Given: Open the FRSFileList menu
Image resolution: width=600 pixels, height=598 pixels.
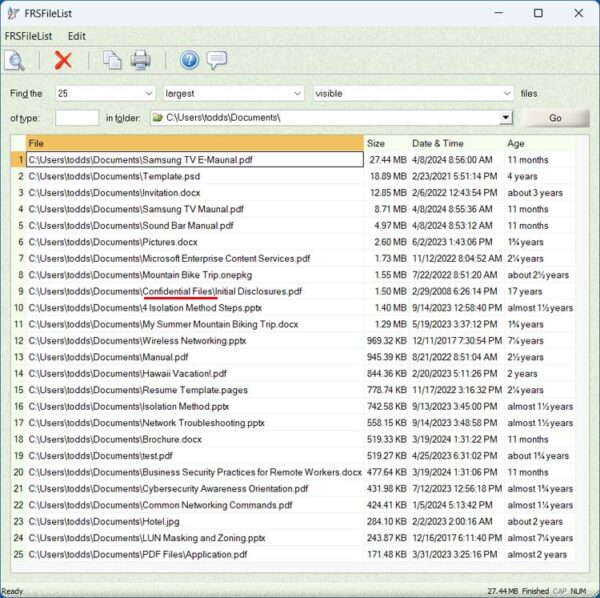Looking at the screenshot, I should point(28,36).
